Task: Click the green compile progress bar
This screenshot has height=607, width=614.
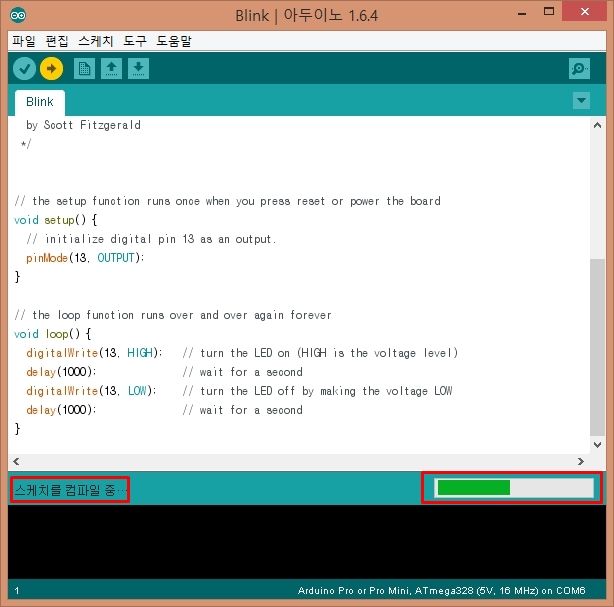Action: click(x=514, y=488)
